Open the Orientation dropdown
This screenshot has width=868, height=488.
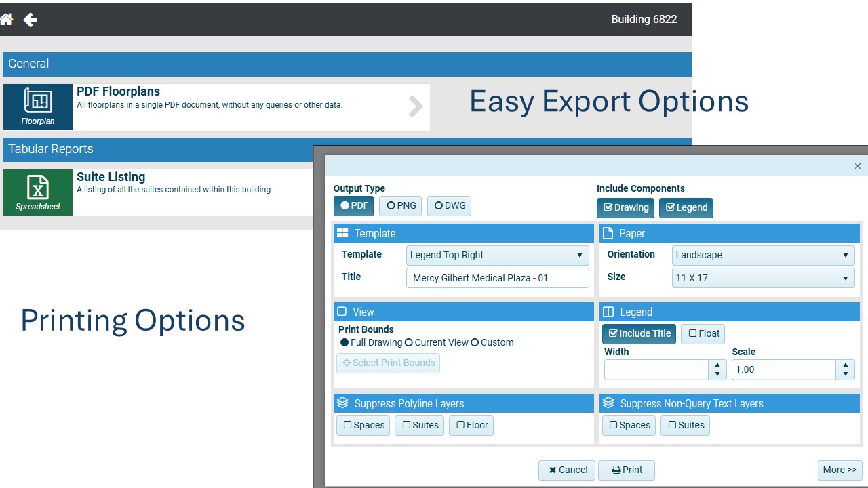click(764, 256)
